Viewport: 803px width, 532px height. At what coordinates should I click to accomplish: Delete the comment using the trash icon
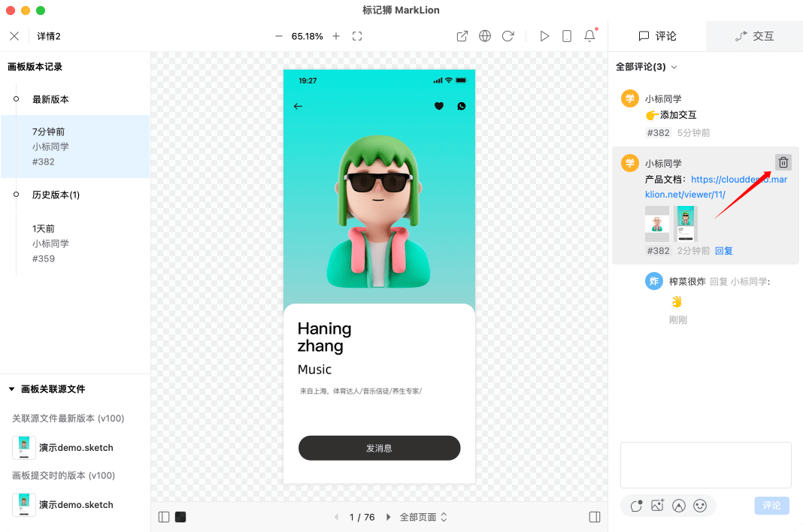(x=783, y=162)
